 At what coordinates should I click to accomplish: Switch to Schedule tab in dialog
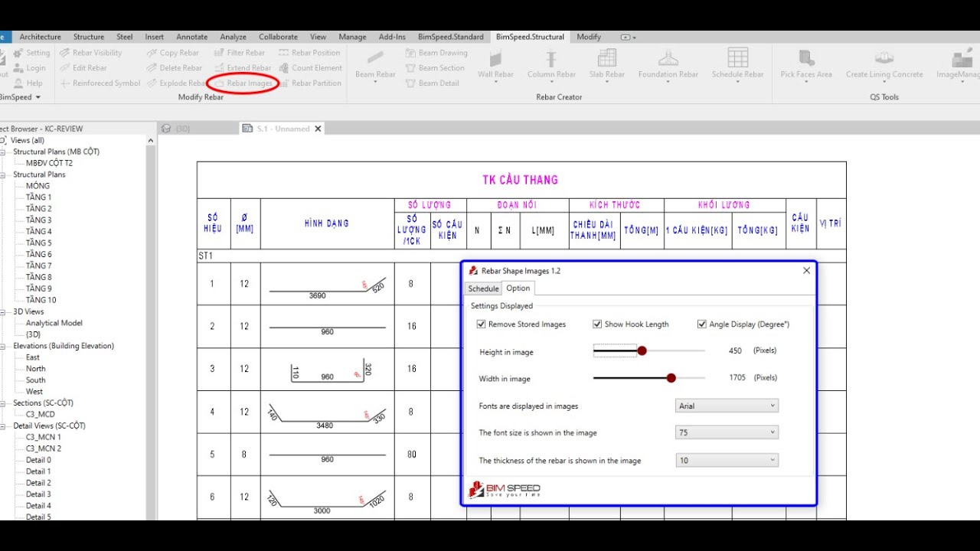tap(483, 289)
